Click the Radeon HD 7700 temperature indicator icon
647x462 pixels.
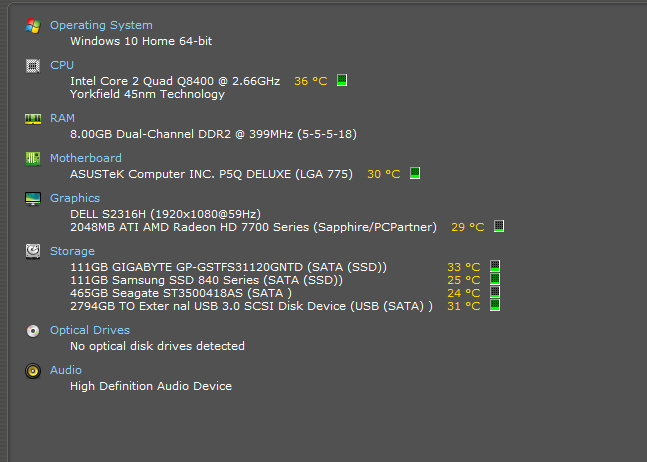499,226
